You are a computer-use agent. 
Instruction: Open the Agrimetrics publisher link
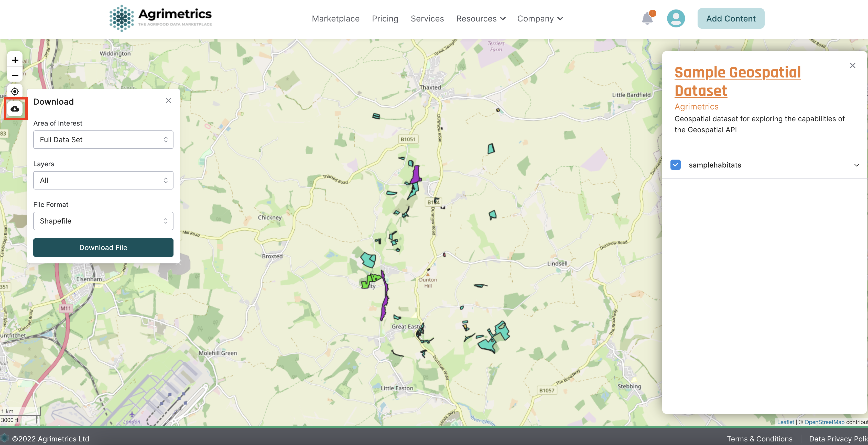[696, 106]
